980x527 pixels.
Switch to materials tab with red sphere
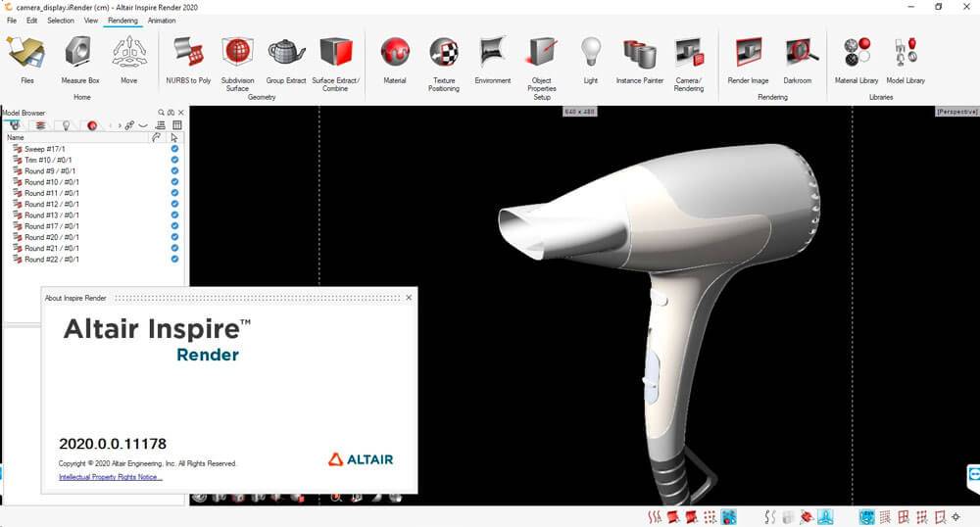(91, 125)
